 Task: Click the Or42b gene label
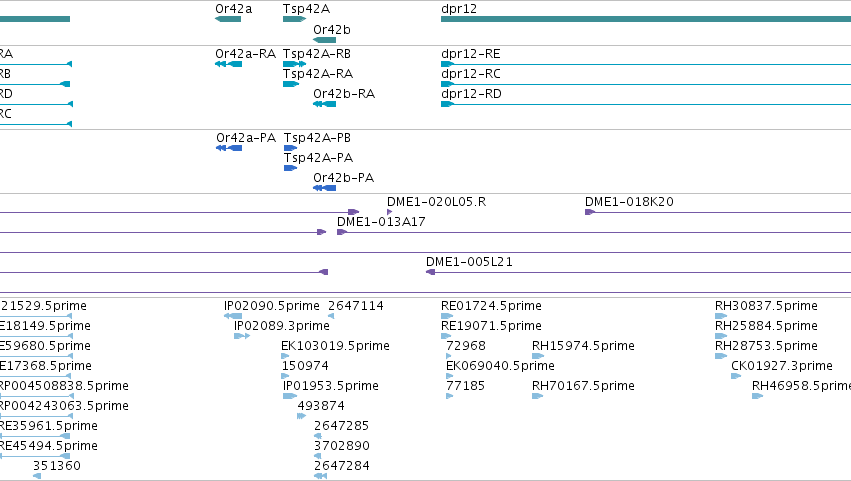point(332,30)
